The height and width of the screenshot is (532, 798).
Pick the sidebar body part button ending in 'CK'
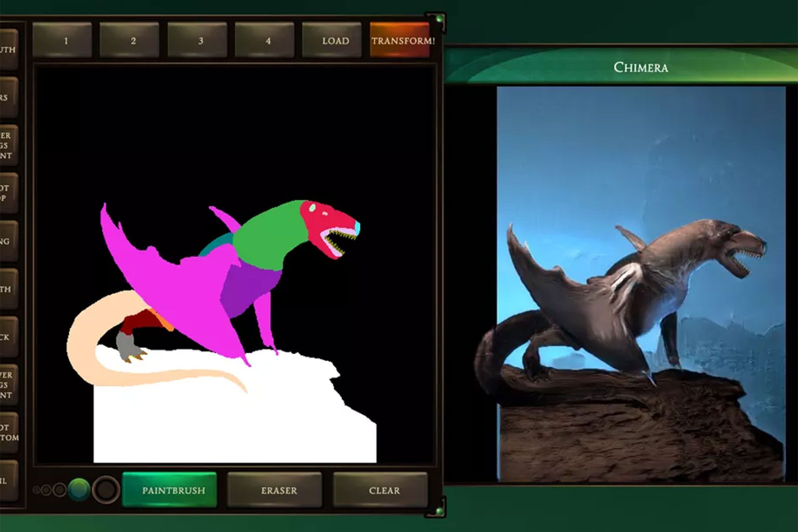(x=8, y=337)
